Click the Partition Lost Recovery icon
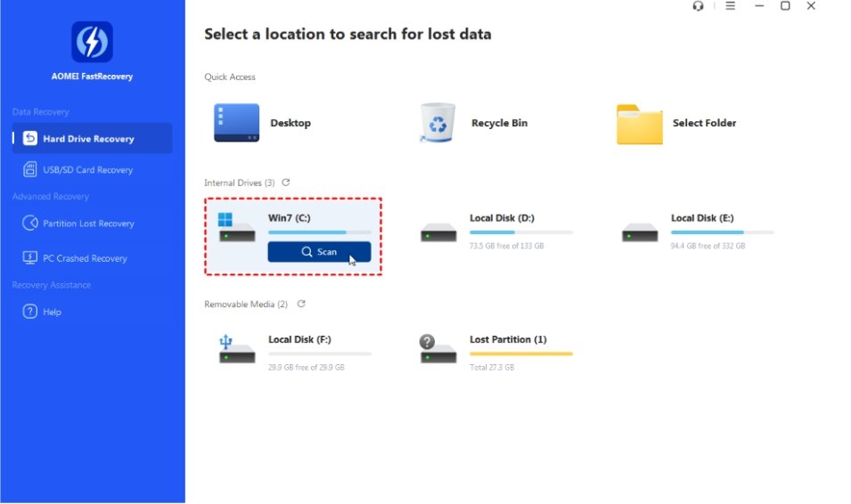The width and height of the screenshot is (851, 504). pyautogui.click(x=29, y=224)
